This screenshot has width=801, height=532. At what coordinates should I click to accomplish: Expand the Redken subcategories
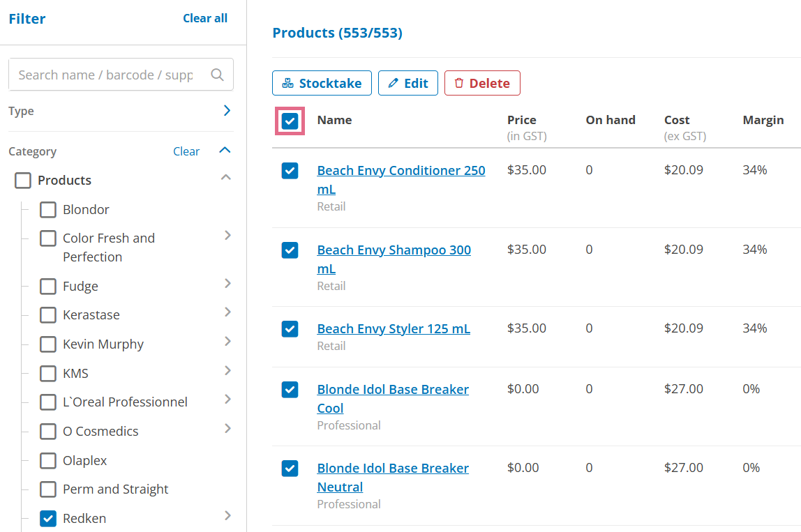pyautogui.click(x=228, y=516)
